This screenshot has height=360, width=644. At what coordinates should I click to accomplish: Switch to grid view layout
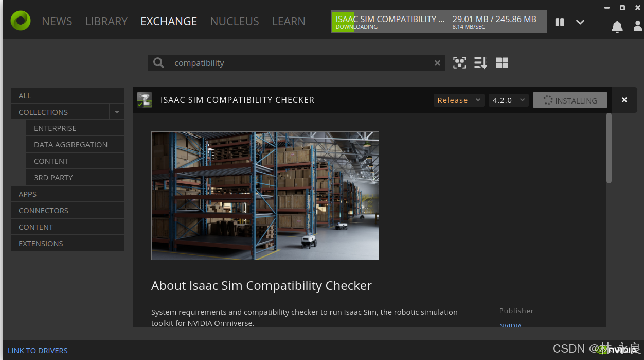(x=502, y=63)
